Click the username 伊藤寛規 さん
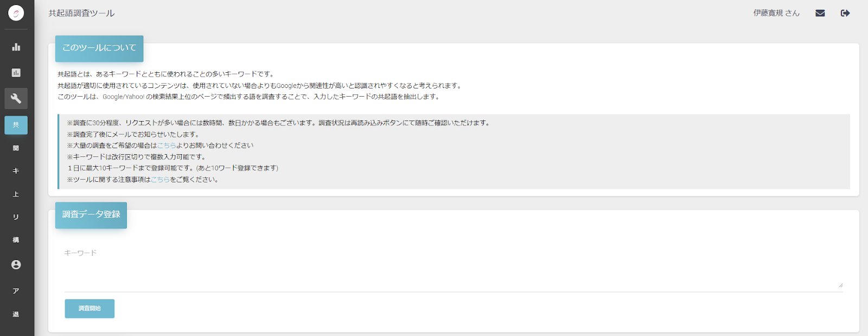Screen dimensions: 868x336 point(777,12)
